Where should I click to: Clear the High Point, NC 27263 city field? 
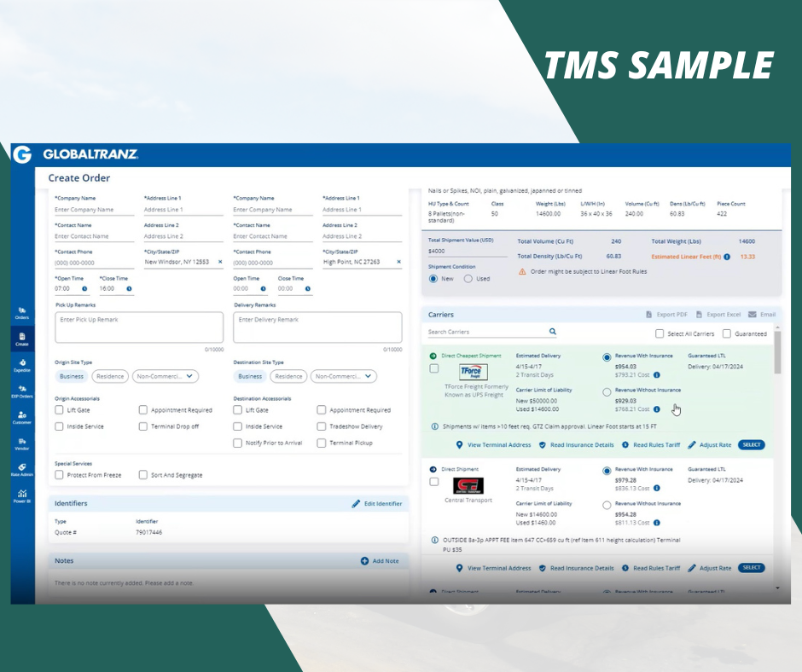tap(399, 262)
